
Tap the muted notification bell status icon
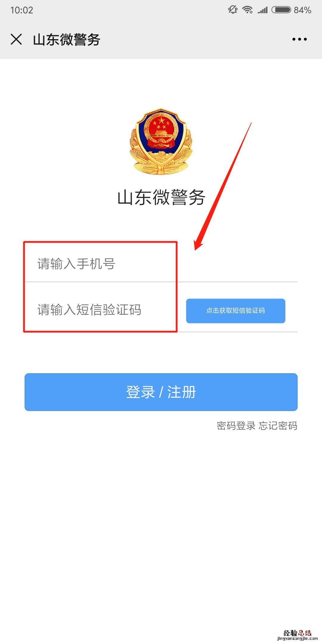[233, 10]
